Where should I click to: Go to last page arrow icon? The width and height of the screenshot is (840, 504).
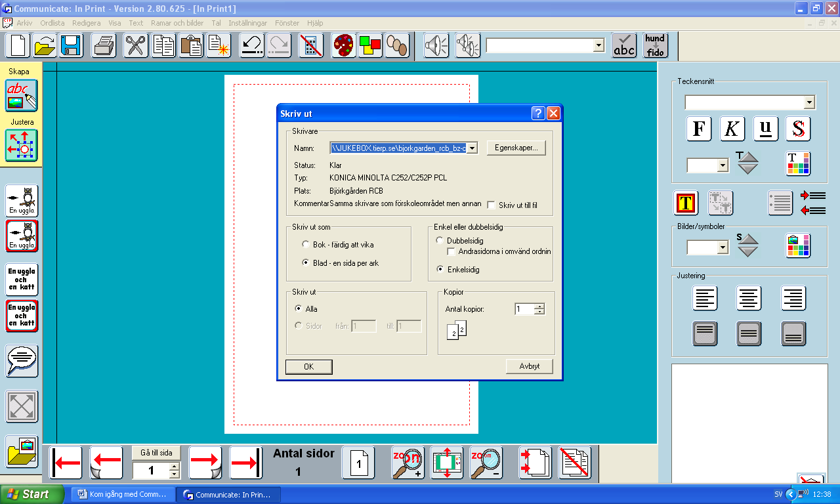[245, 463]
